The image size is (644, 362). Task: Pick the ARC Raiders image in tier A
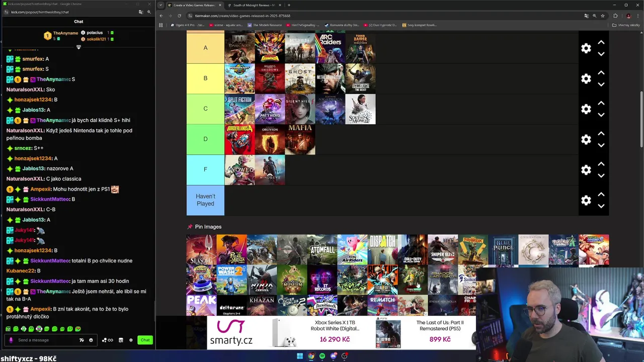tap(330, 48)
